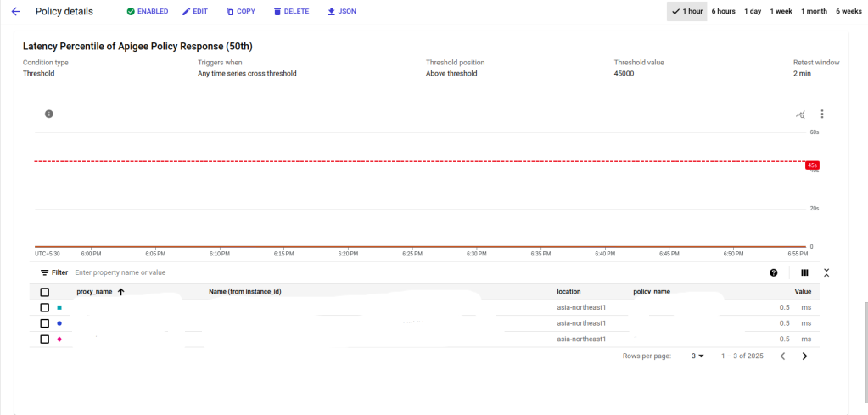Open the chart info icon
868x415 pixels.
[x=48, y=114]
